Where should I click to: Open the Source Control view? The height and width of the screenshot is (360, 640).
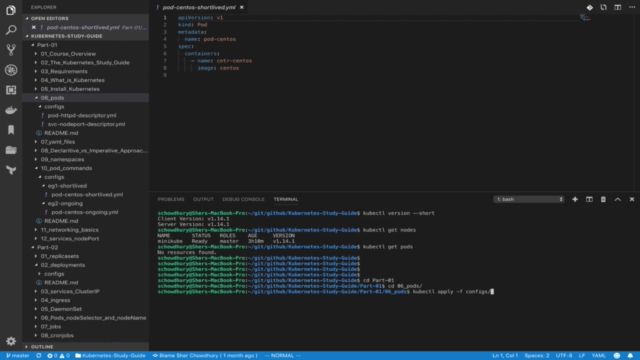[x=11, y=50]
